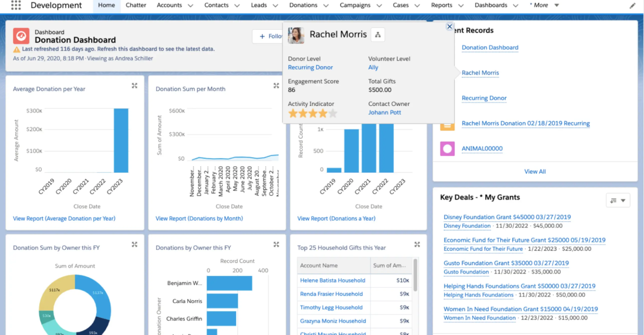Open the Reports tab
Image resolution: width=644 pixels, height=335 pixels.
442,5
